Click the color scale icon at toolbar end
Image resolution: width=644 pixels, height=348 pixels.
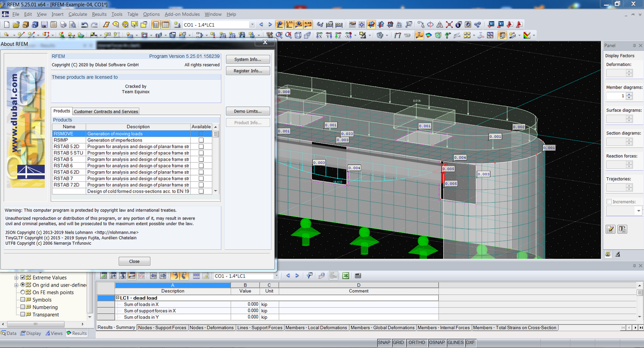point(527,35)
